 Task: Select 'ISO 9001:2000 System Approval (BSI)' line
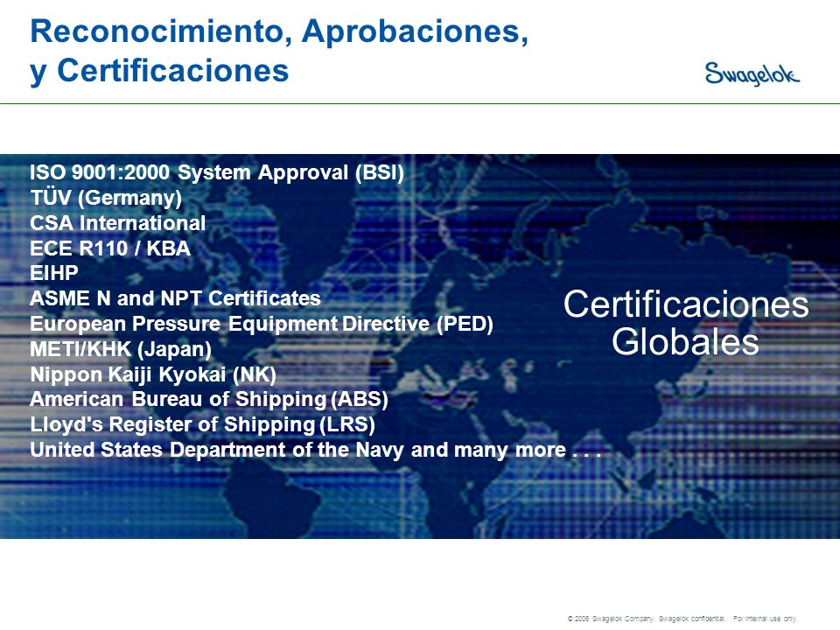[217, 172]
